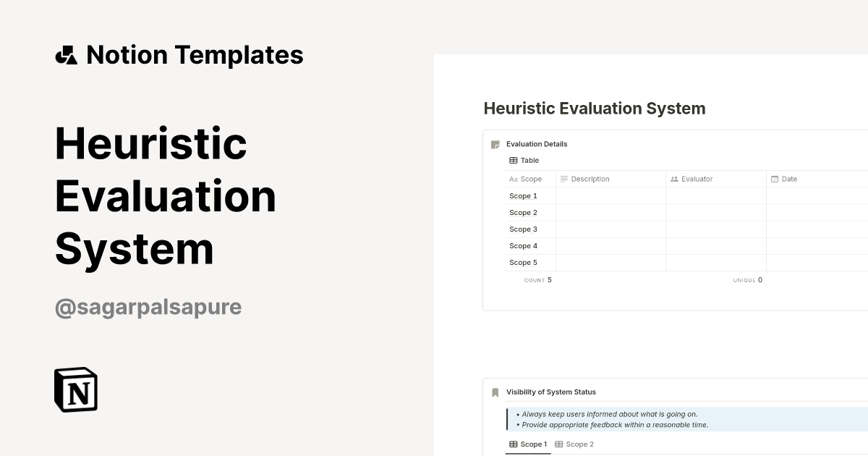Switch to the Scope 1 tab

click(x=528, y=444)
